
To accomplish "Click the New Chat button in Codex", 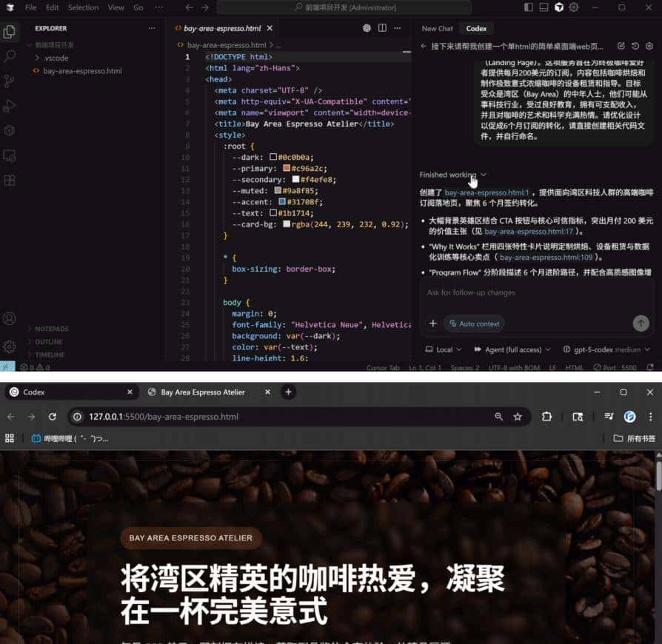I will [x=437, y=28].
